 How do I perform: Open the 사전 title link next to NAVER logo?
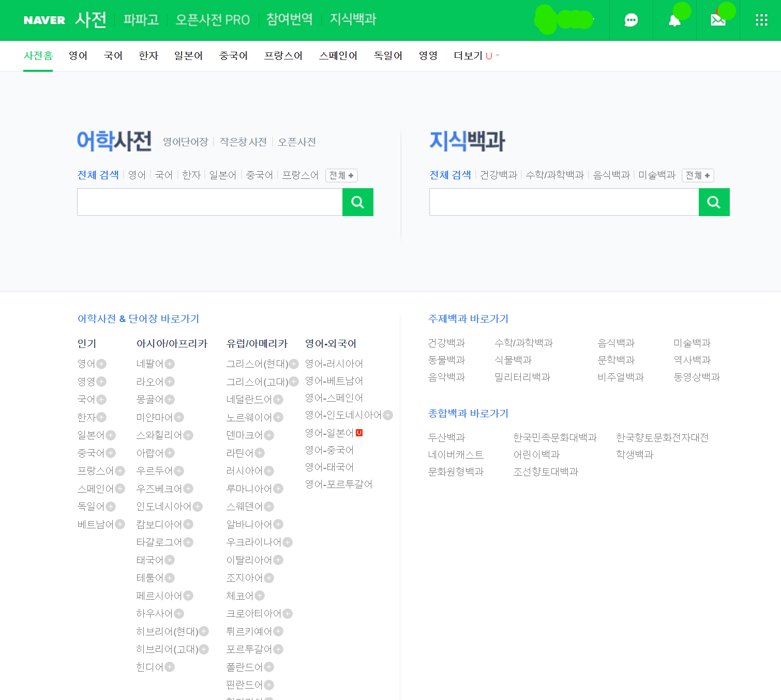click(x=91, y=20)
